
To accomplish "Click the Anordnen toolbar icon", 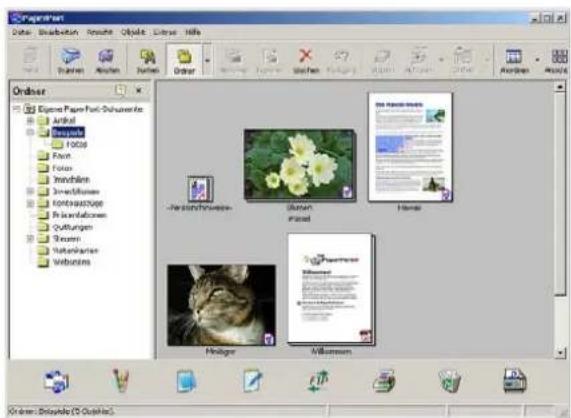I will tap(514, 60).
